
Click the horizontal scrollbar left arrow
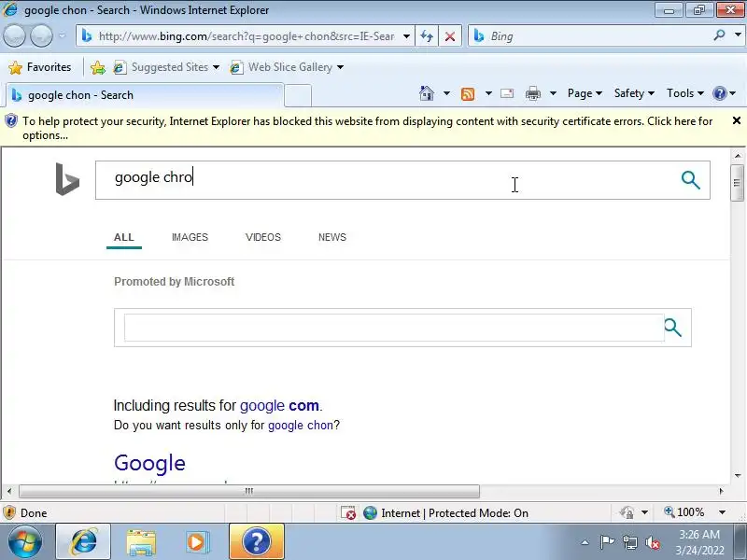coord(9,491)
